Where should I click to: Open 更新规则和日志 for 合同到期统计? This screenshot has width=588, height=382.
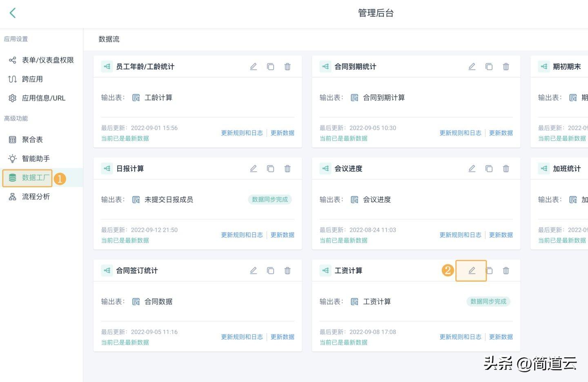click(460, 133)
